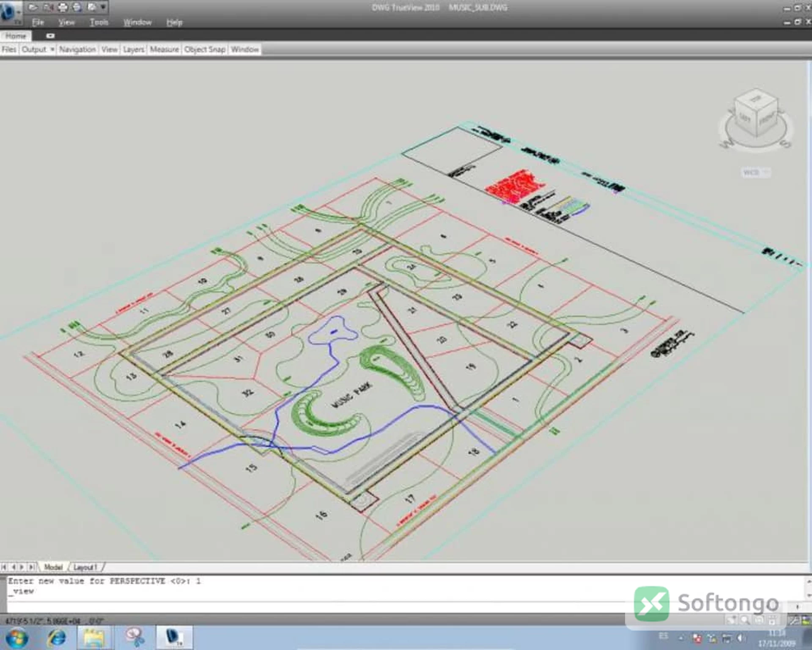Screen dimensions: 812x650
Task: Expand the quick access toolbar customize arrow
Action: click(x=103, y=7)
